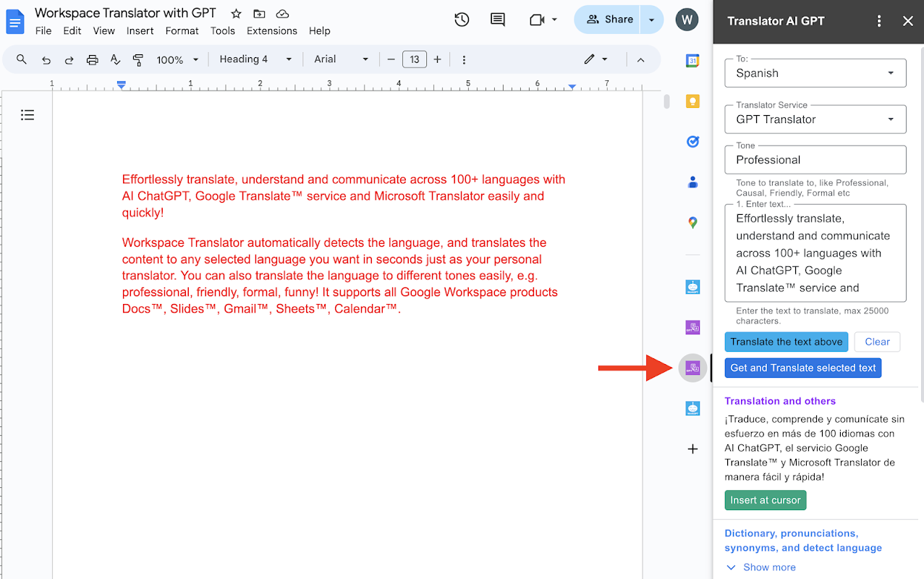The width and height of the screenshot is (924, 579).
Task: Increase font size with plus button
Action: click(437, 59)
